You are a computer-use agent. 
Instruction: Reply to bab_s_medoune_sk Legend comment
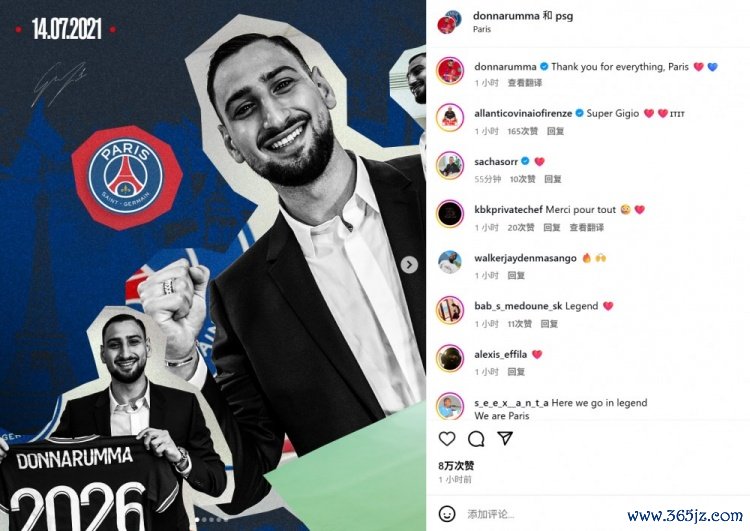(549, 324)
